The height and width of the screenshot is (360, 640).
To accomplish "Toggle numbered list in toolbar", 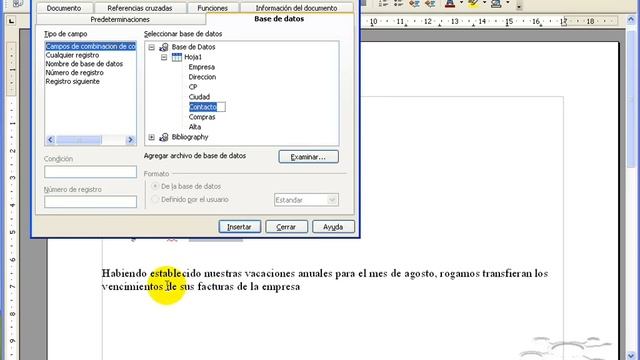I will click(383, 4).
